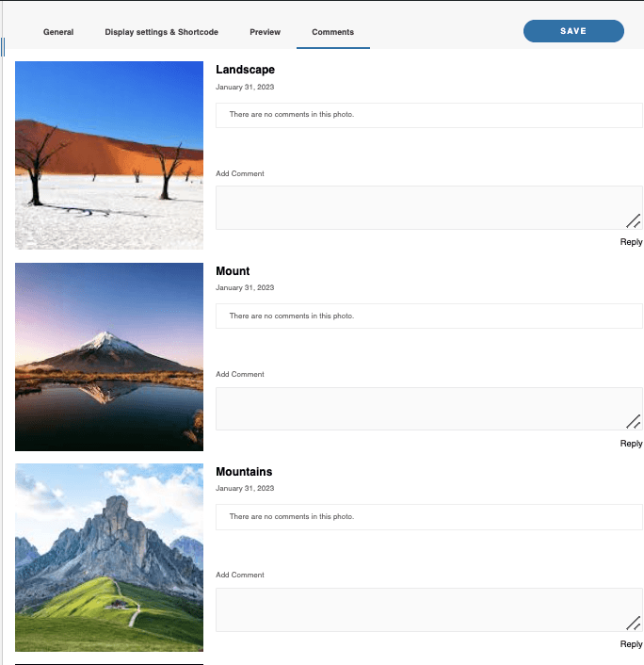
Task: Open the General tab
Action: click(x=58, y=32)
